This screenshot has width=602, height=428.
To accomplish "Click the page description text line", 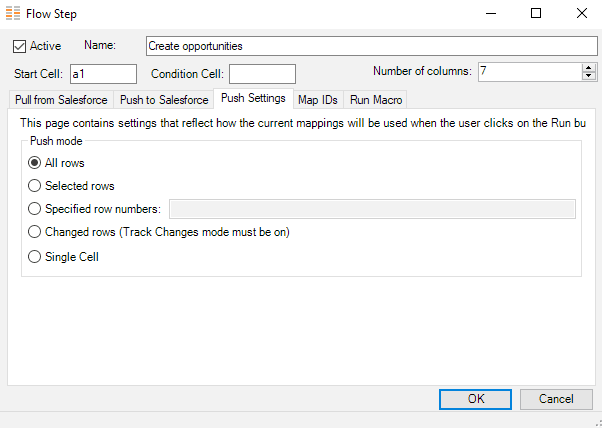I will tap(303, 123).
